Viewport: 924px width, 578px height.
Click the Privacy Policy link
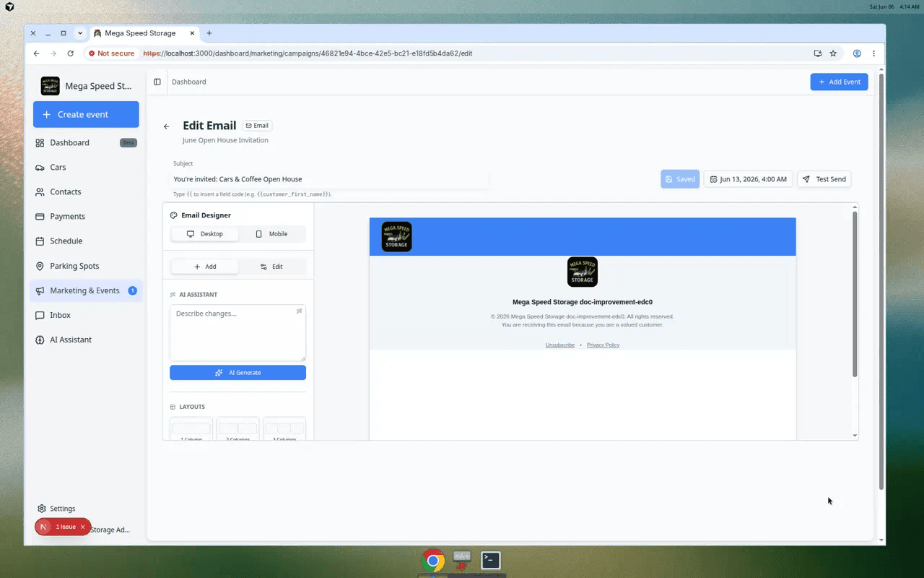[603, 345]
